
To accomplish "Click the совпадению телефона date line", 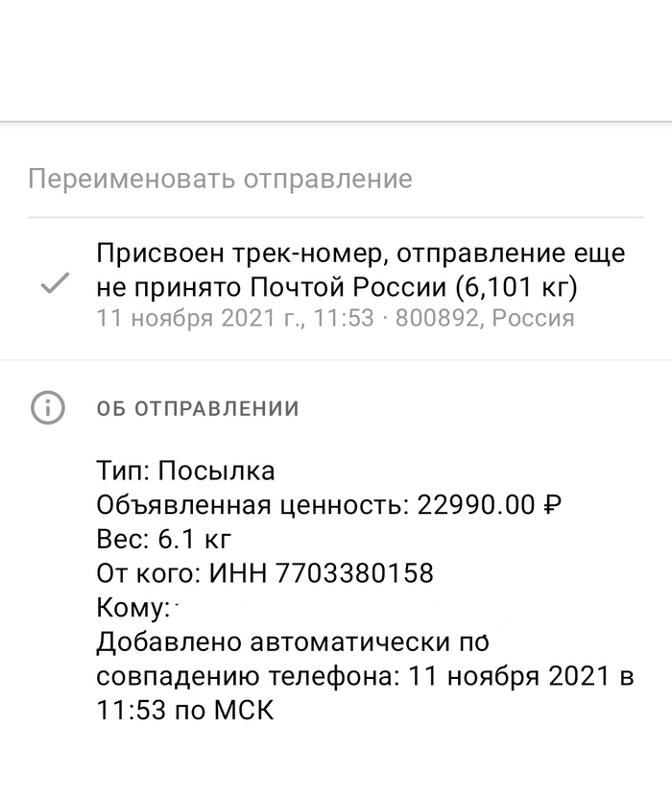I will (366, 677).
